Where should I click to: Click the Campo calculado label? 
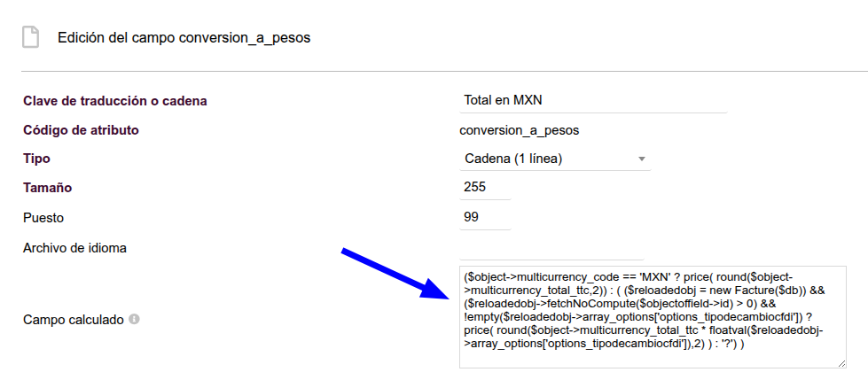point(73,321)
